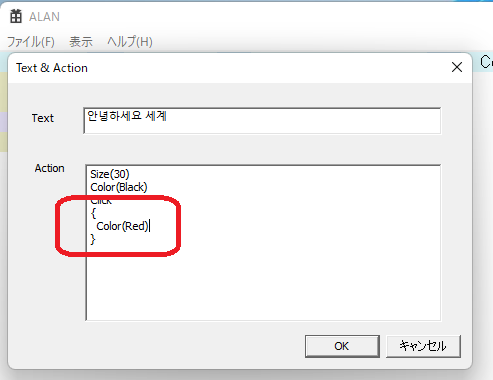Click the Text & Action dialog title
Viewport: 493px width, 380px height.
(52, 68)
